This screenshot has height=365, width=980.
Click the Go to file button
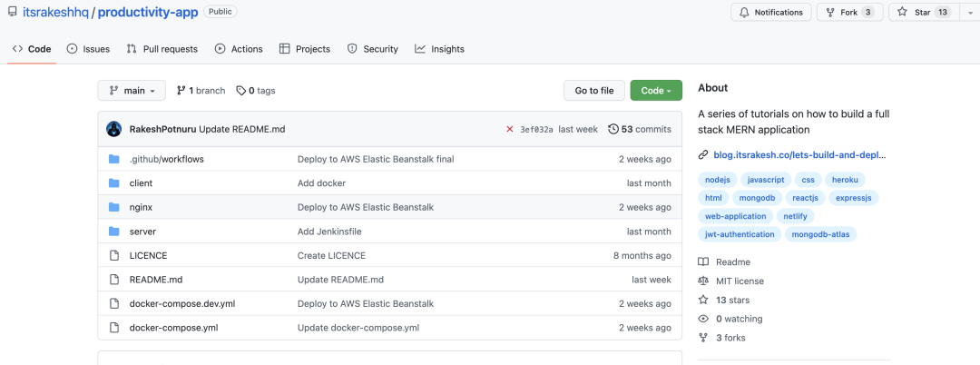[593, 91]
